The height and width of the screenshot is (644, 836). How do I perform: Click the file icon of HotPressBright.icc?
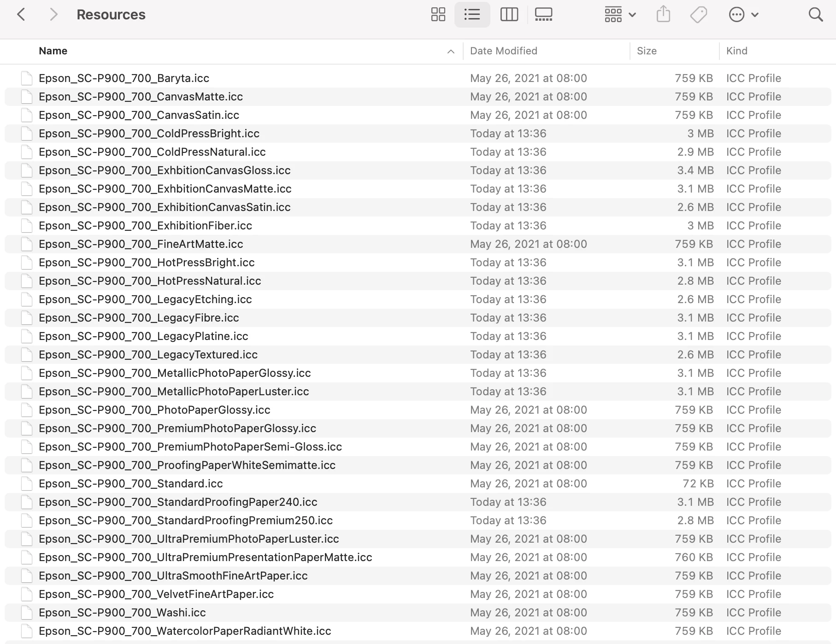pos(27,263)
